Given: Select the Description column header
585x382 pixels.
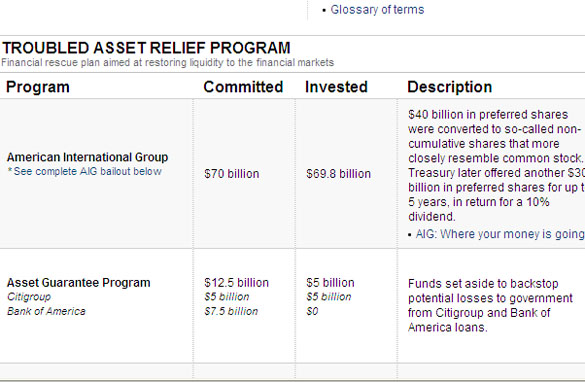Looking at the screenshot, I should tap(450, 87).
